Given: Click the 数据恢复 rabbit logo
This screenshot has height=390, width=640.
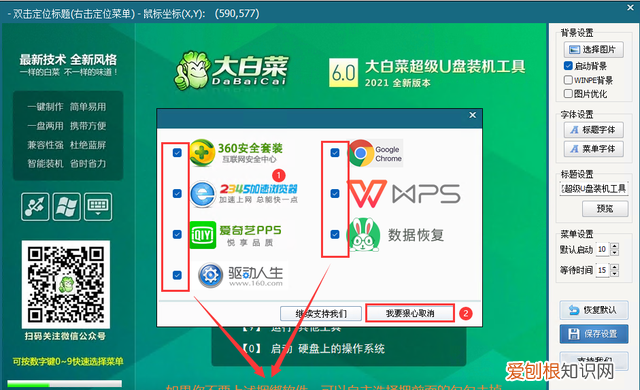Looking at the screenshot, I should [363, 235].
